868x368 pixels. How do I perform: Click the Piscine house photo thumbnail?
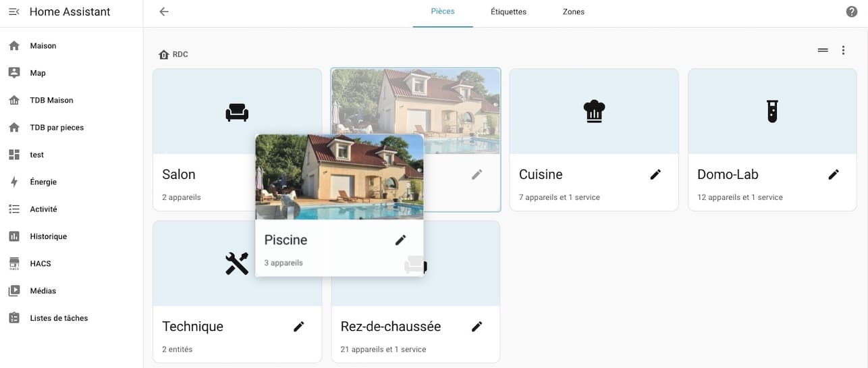340,176
